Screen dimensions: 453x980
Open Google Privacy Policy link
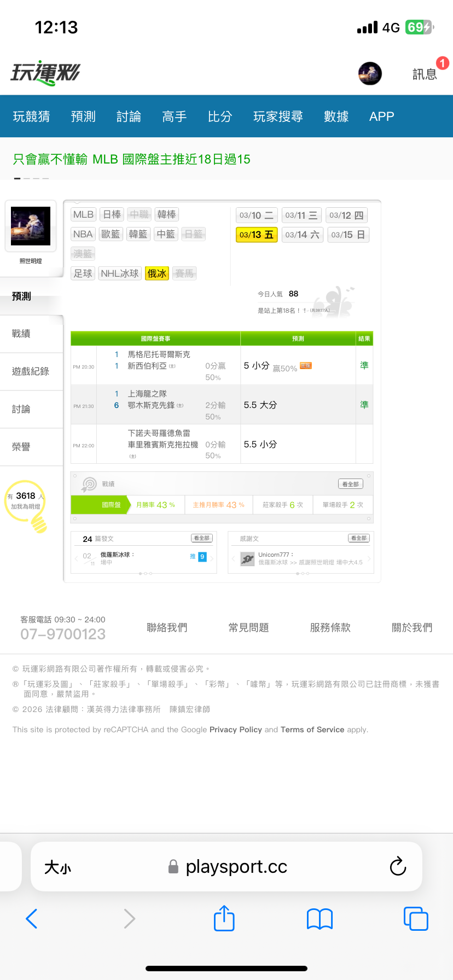click(x=236, y=730)
